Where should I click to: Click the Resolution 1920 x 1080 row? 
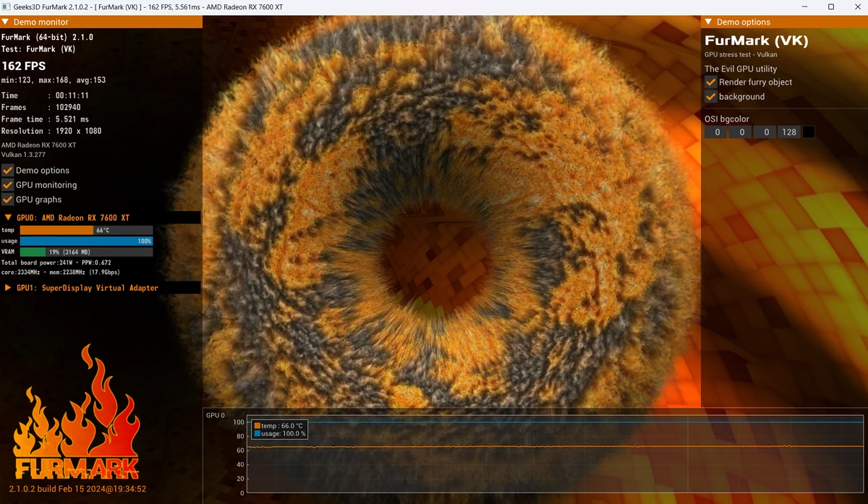[51, 131]
